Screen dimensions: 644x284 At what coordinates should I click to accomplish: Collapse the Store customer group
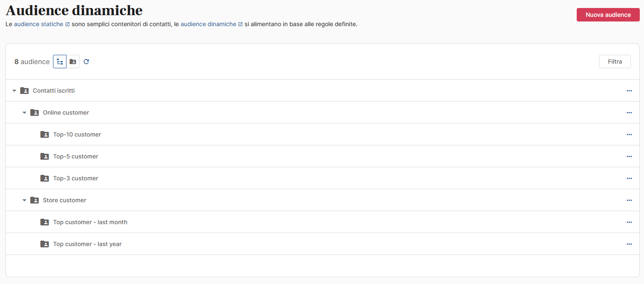[24, 200]
